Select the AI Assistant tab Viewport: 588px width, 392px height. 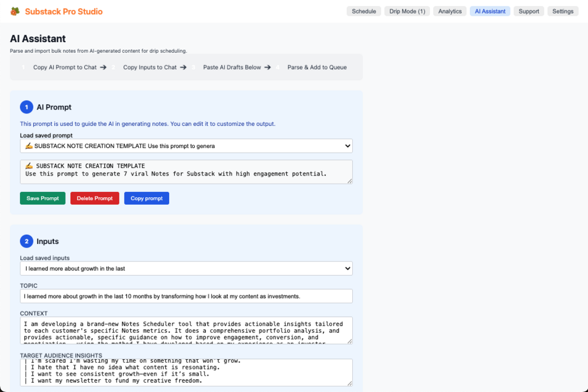490,11
